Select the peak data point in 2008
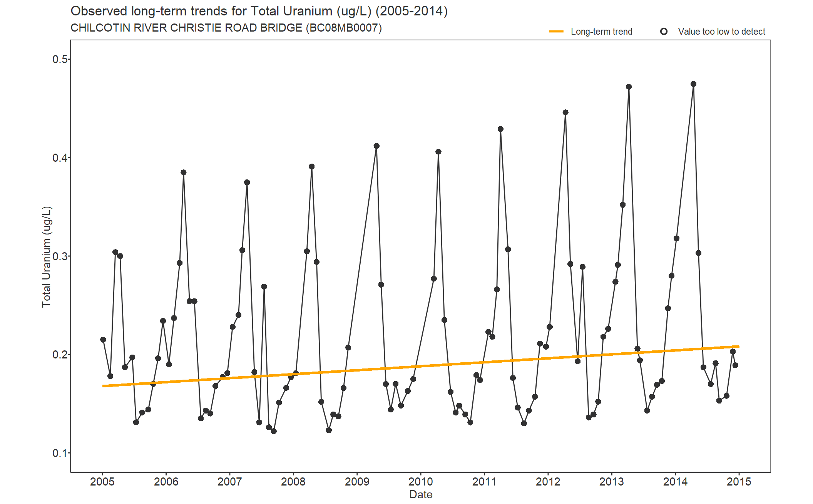Screen dimensions: 813x504 pyautogui.click(x=312, y=167)
